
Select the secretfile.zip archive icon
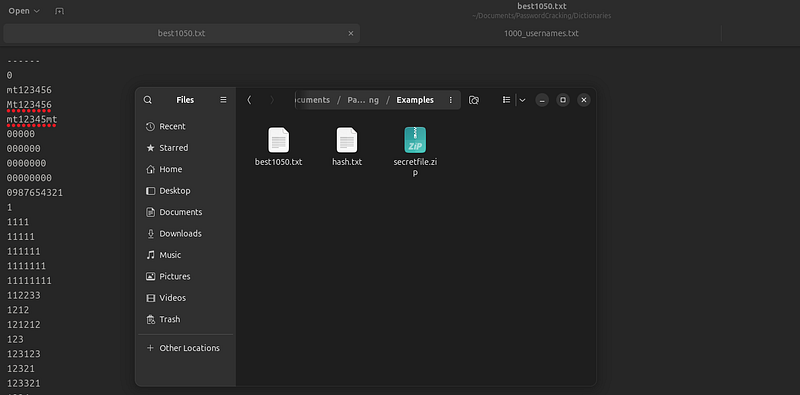point(415,140)
